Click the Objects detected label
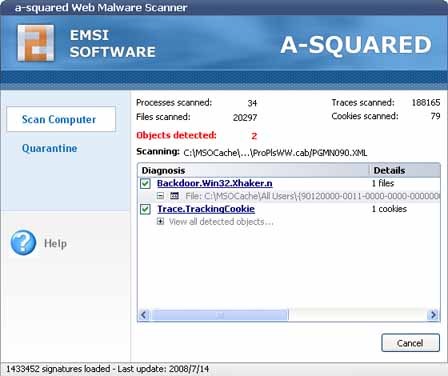 click(x=176, y=135)
